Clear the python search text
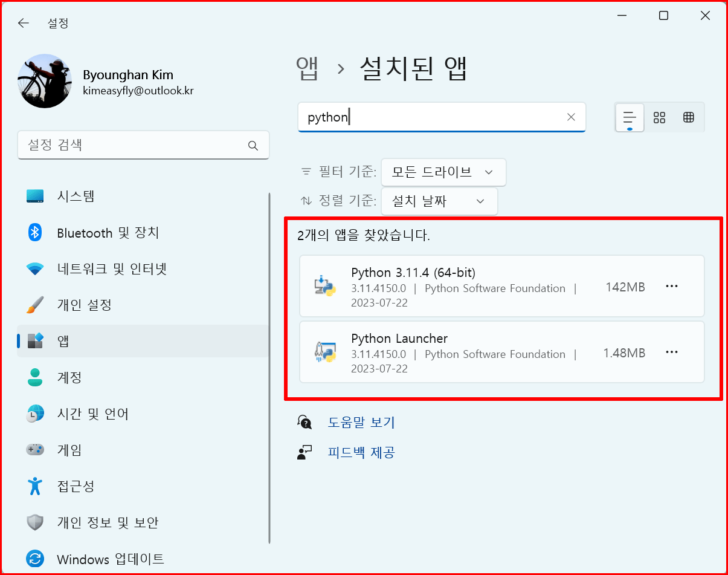728x575 pixels. (571, 117)
